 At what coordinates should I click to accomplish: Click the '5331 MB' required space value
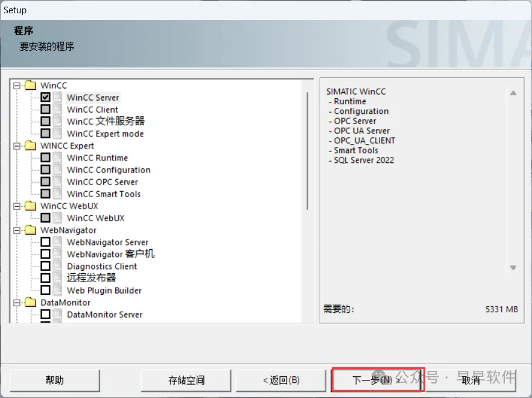click(501, 309)
